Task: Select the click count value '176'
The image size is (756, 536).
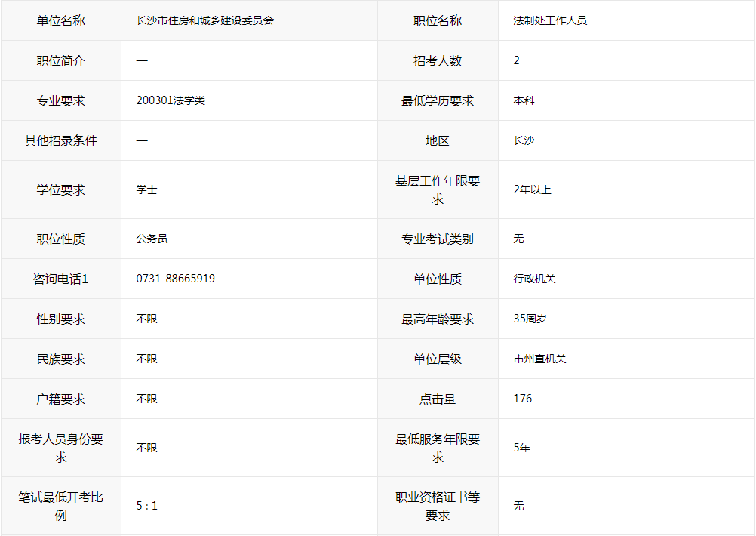Action: coord(523,399)
